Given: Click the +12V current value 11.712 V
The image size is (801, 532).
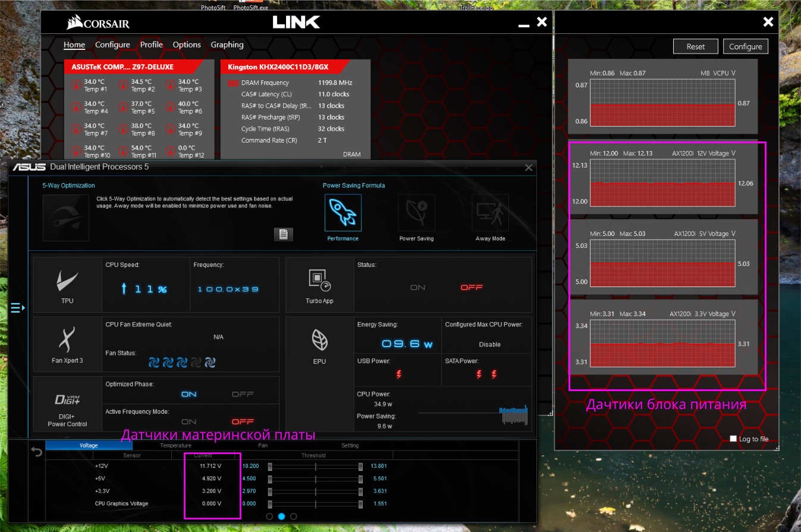Looking at the screenshot, I should (211, 466).
